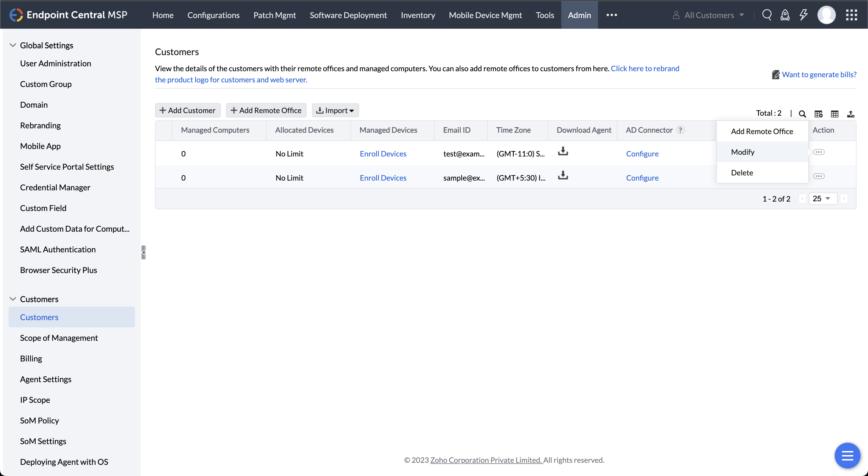Select Modify from the context menu
868x476 pixels.
click(x=743, y=152)
